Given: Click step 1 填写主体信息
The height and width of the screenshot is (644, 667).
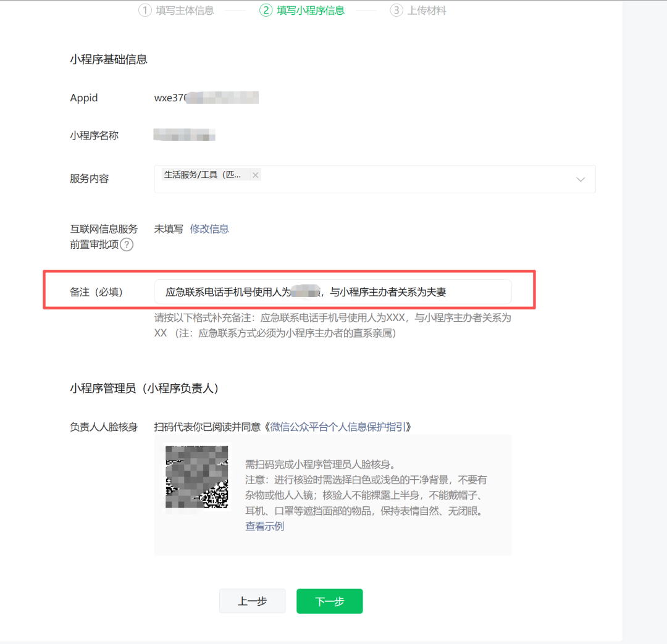Looking at the screenshot, I should [x=177, y=10].
